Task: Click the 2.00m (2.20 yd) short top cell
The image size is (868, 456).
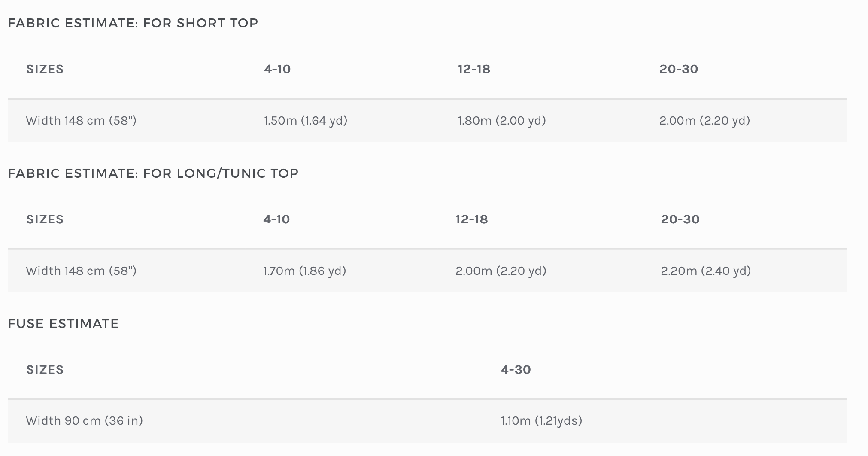Action: tap(705, 120)
